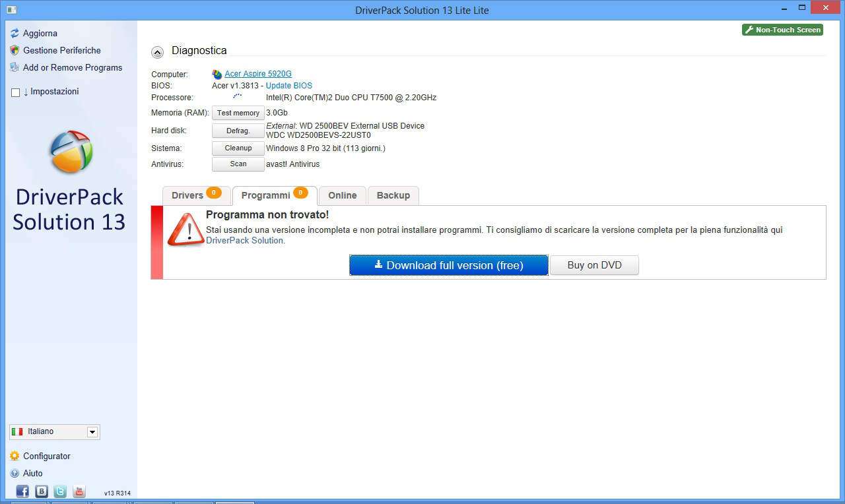Click the Programma non trovato! heading

point(267,215)
